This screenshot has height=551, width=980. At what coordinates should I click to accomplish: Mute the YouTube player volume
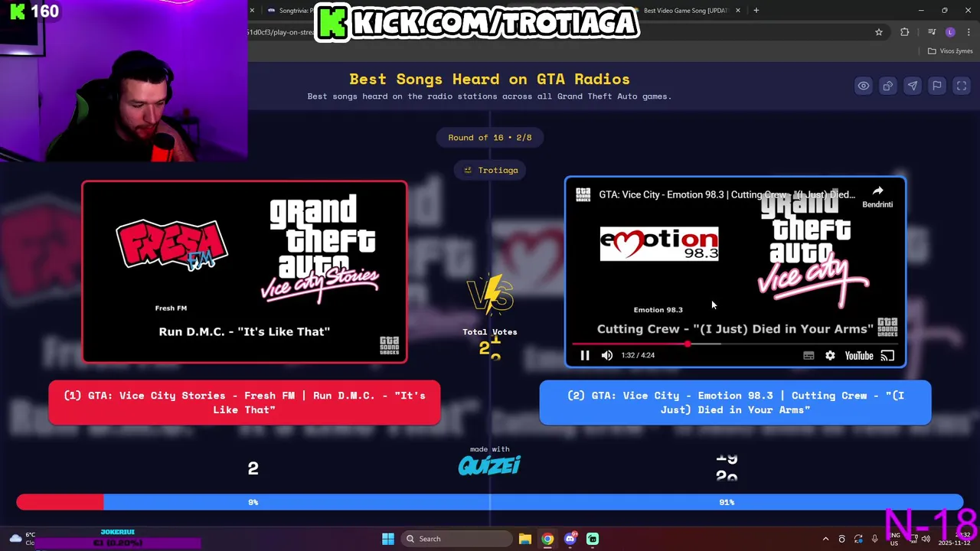pyautogui.click(x=607, y=355)
